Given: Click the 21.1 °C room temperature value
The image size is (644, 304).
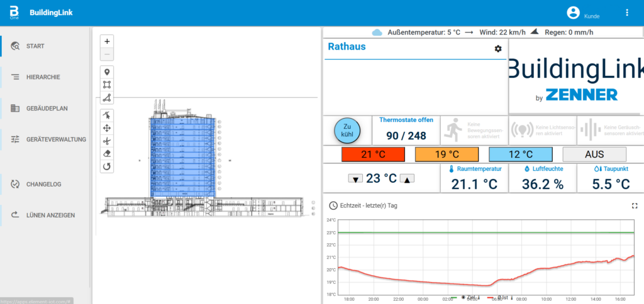Looking at the screenshot, I should (x=474, y=184).
